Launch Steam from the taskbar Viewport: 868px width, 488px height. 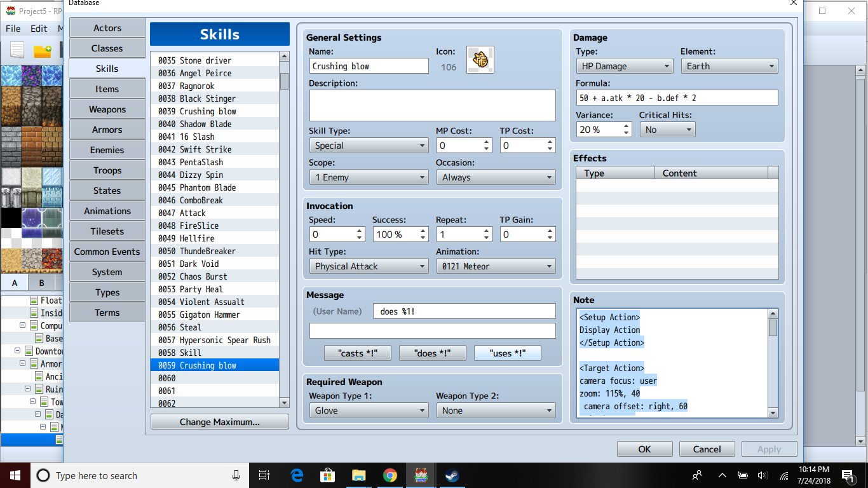click(x=452, y=475)
